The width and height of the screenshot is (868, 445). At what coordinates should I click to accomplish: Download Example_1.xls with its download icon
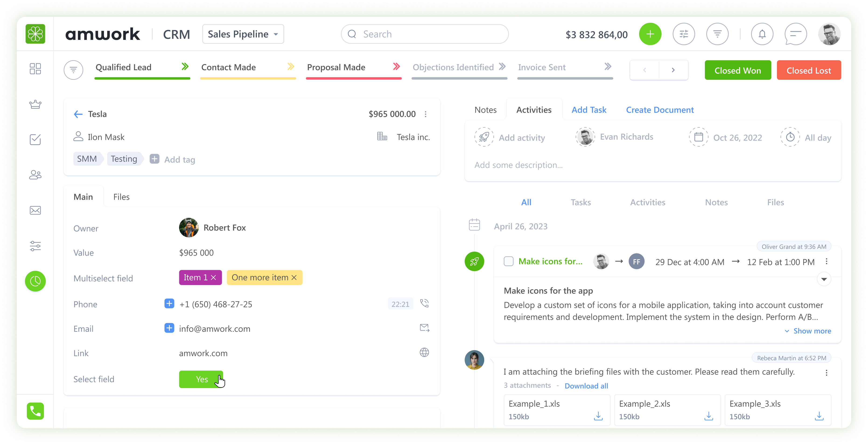(598, 416)
